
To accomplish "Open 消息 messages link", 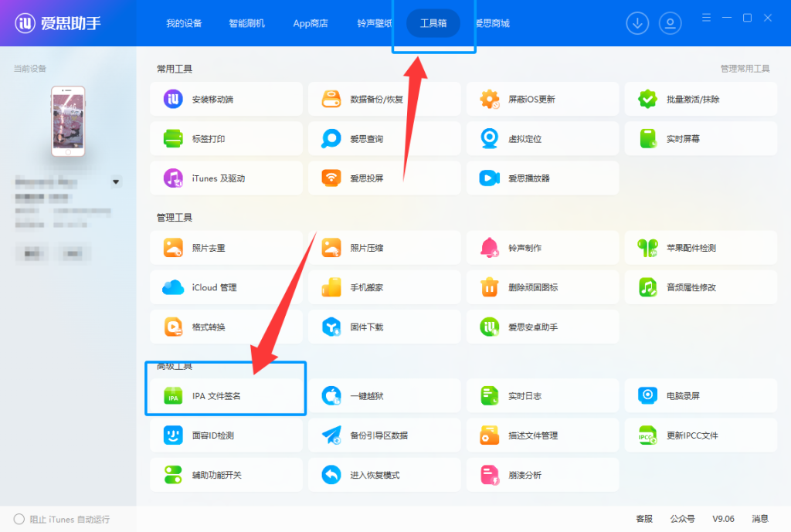I will click(x=760, y=519).
